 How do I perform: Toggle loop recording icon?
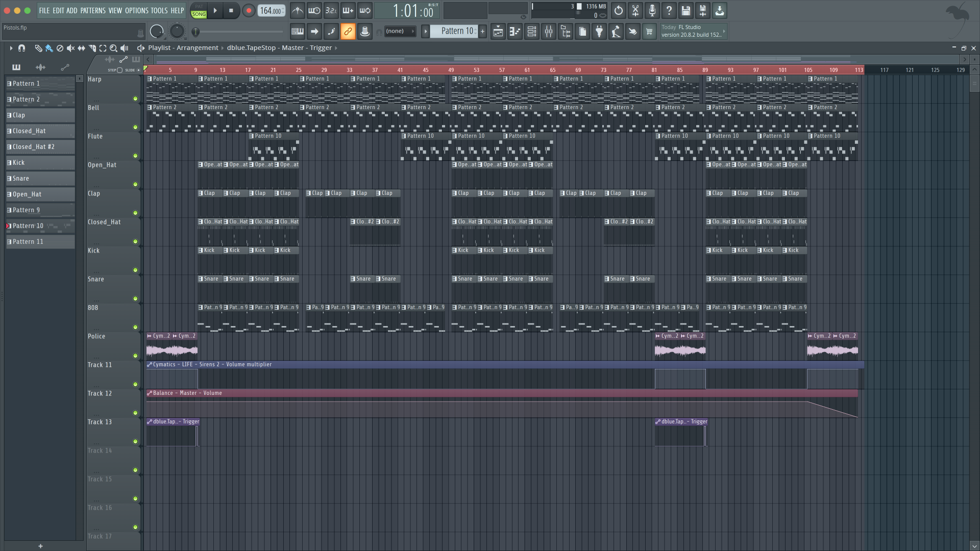pyautogui.click(x=365, y=11)
